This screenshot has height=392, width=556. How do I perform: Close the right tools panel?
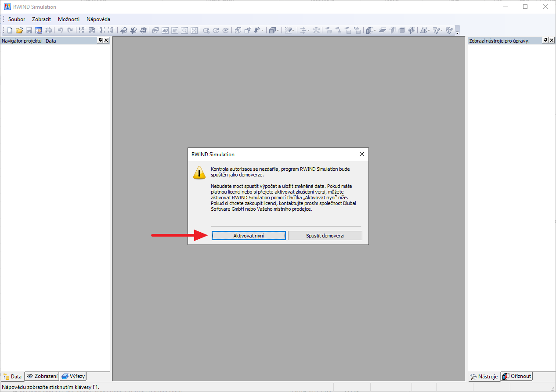552,40
